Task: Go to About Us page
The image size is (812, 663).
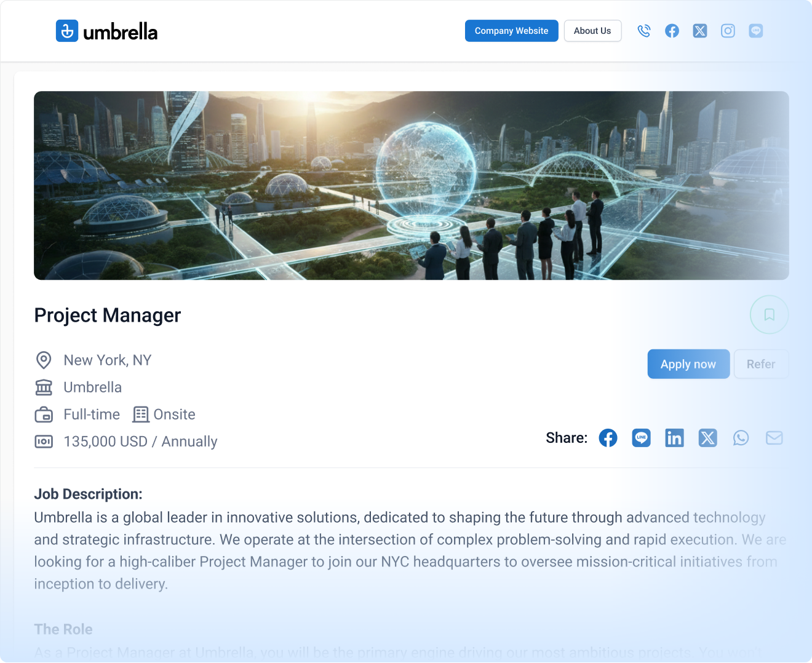Action: [x=592, y=31]
